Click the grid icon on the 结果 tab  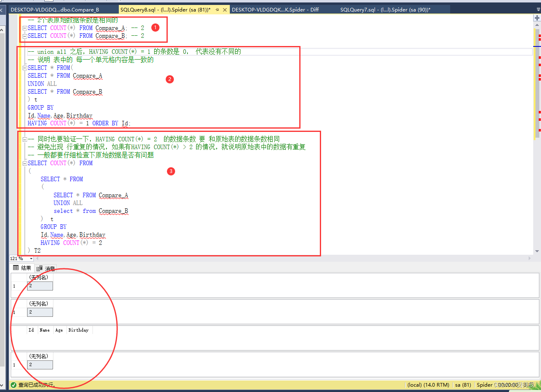[16, 268]
